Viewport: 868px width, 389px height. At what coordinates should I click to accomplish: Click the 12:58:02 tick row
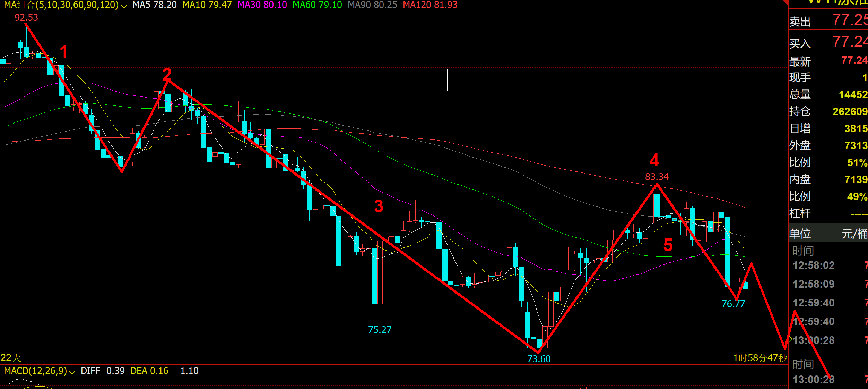tap(830, 265)
